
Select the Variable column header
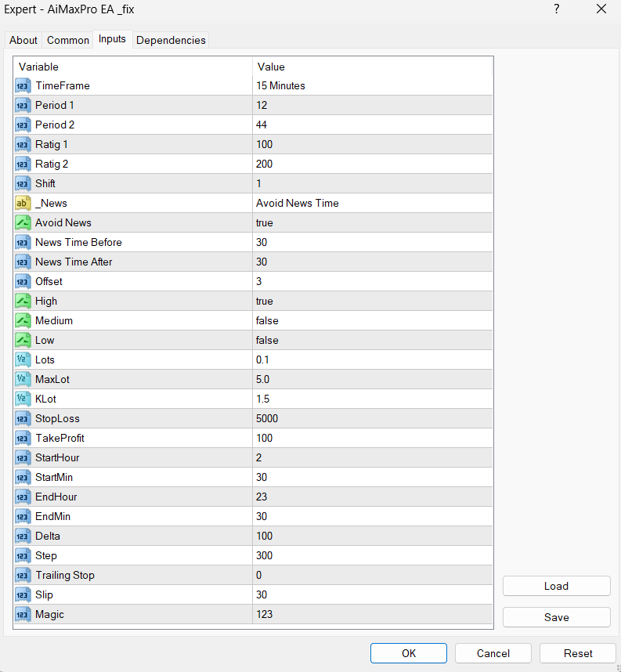pos(133,67)
